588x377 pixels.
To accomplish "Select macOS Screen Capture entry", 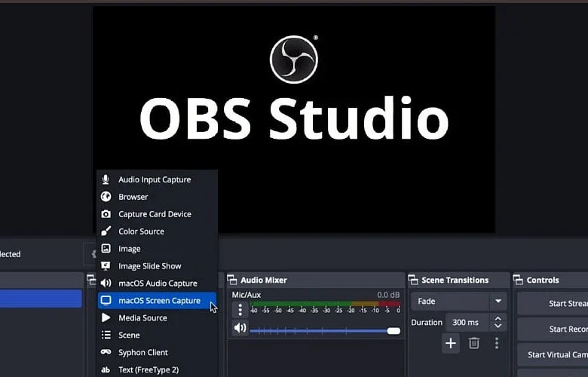I will (157, 301).
